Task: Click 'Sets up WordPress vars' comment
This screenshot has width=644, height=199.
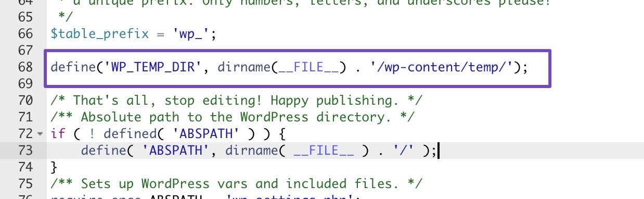Action: click(x=237, y=183)
